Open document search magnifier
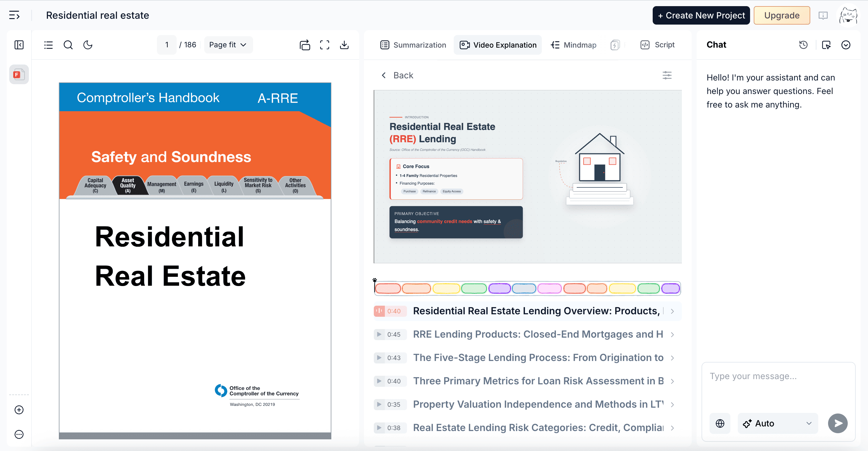 point(68,45)
